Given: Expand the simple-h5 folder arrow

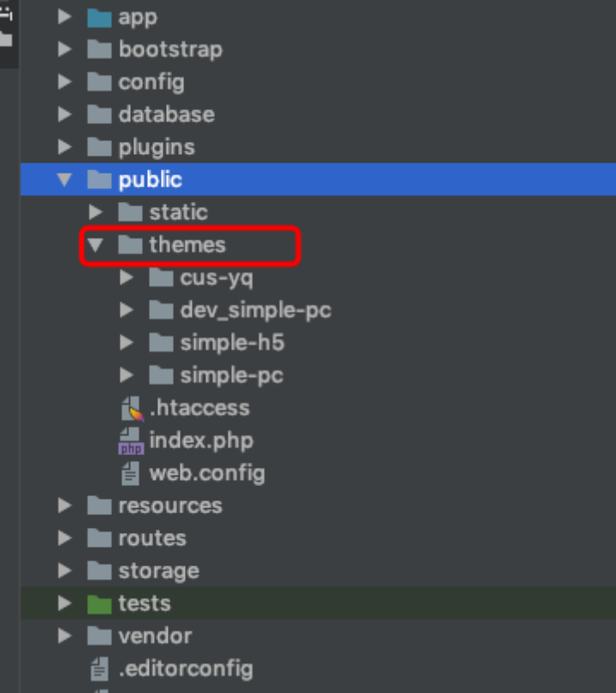Looking at the screenshot, I should (126, 342).
